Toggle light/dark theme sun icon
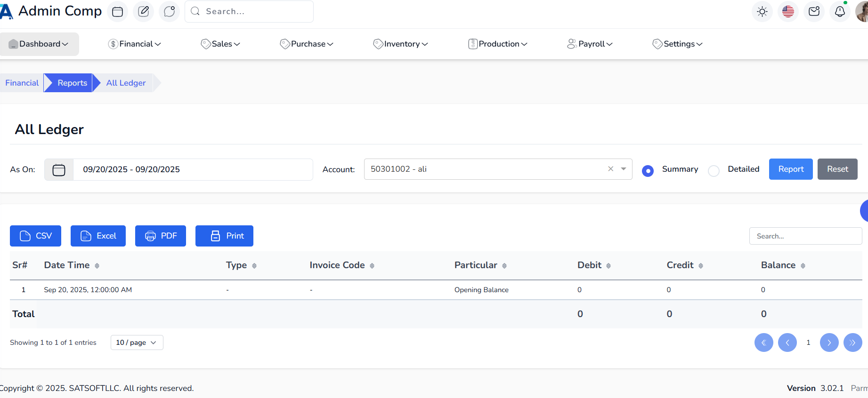 762,12
